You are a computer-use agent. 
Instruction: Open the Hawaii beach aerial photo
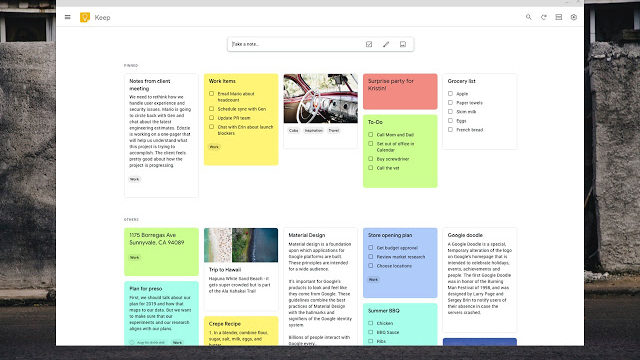(x=241, y=245)
